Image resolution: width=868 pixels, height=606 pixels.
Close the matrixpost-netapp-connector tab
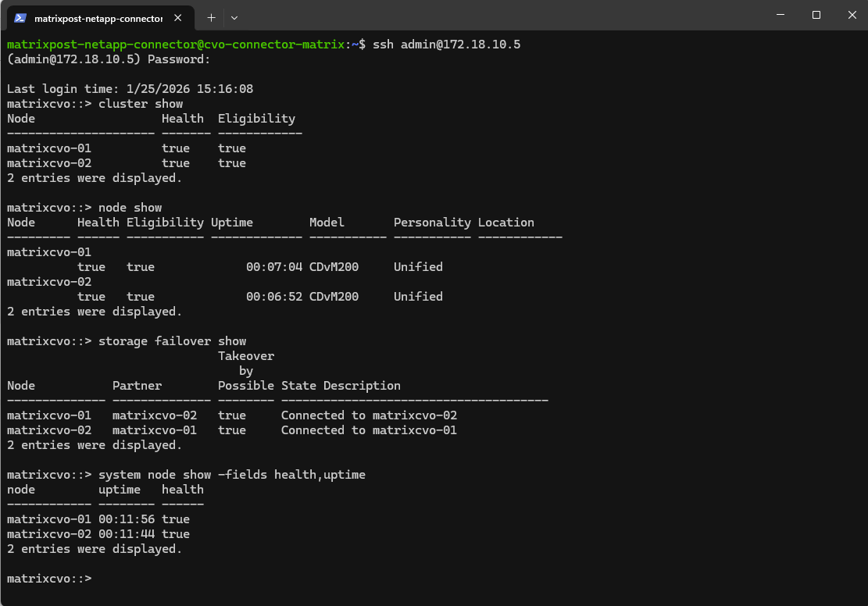pos(180,17)
